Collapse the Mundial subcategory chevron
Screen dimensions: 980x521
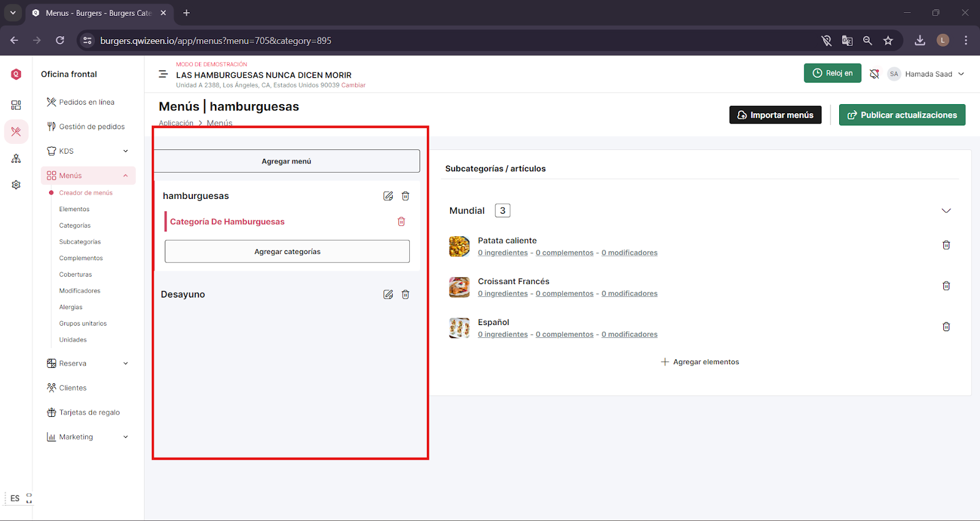[946, 211]
